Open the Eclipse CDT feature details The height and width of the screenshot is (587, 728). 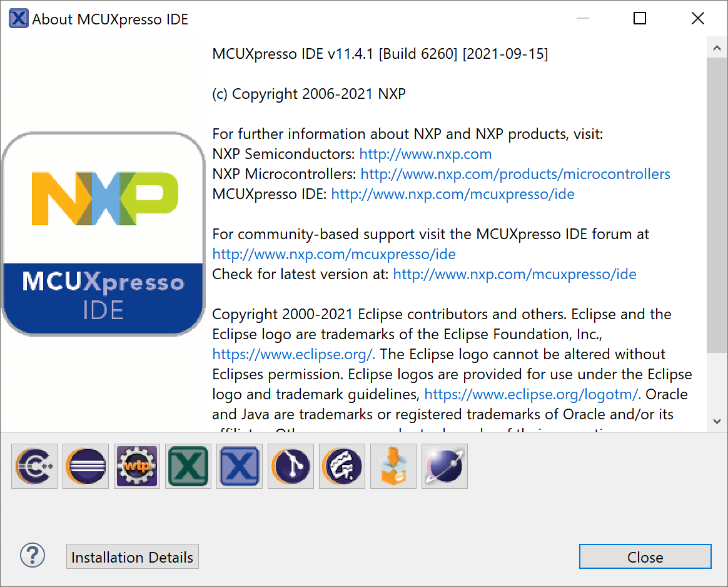34,466
